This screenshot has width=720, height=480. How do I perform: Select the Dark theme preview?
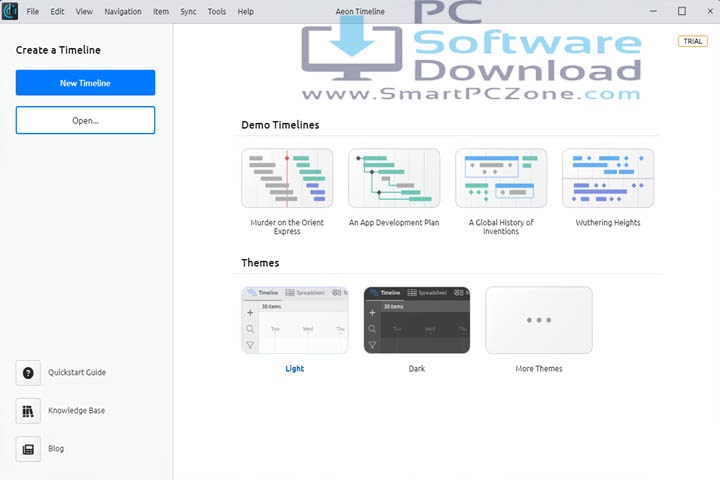pos(417,320)
